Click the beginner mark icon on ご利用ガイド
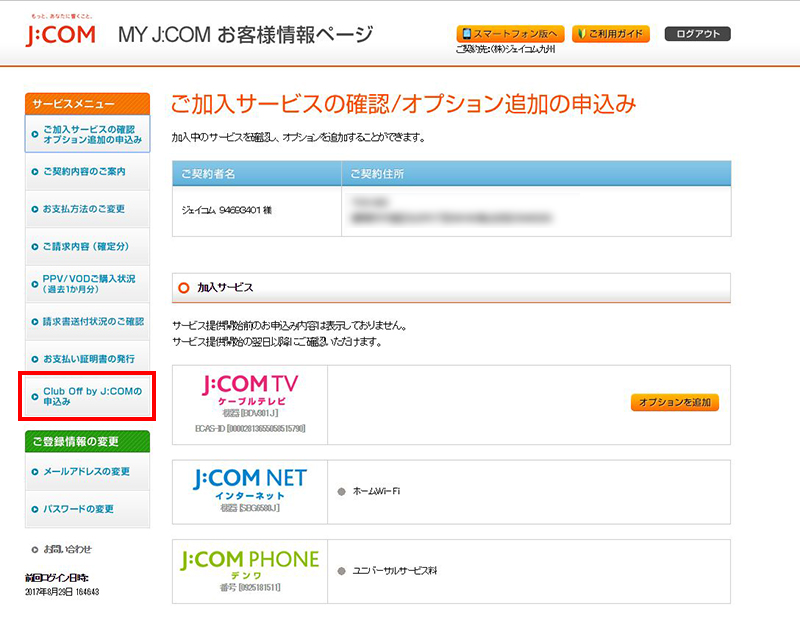The height and width of the screenshot is (623, 800). click(x=582, y=34)
